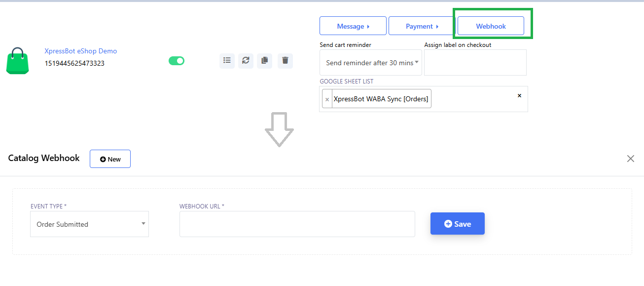Open the Send cart reminder dropdown

(370, 63)
